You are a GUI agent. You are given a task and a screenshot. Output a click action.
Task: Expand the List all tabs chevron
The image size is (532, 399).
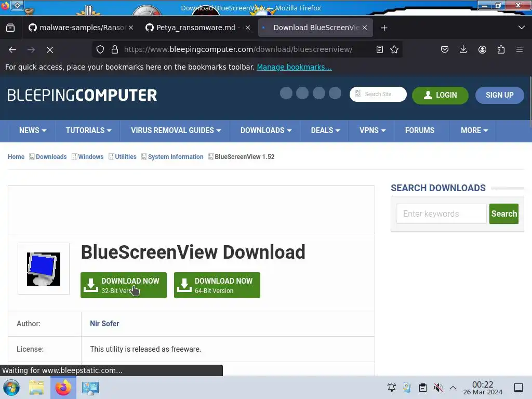522,28
